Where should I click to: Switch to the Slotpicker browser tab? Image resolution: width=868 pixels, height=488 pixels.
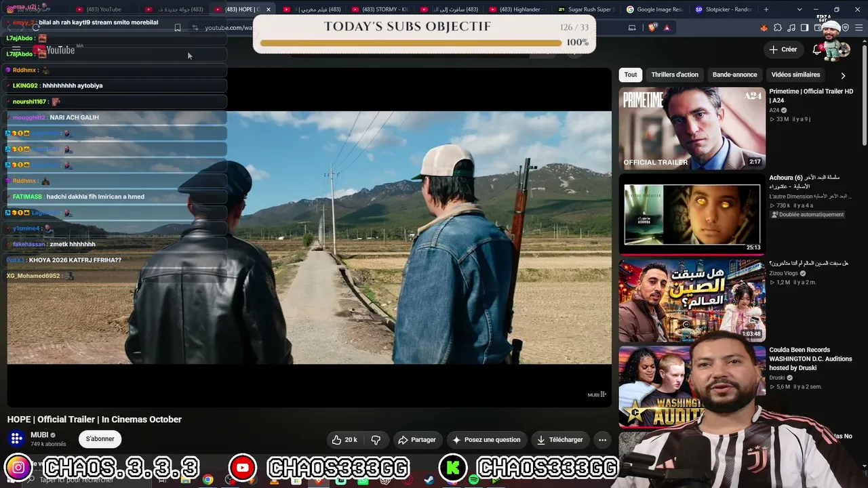(724, 9)
